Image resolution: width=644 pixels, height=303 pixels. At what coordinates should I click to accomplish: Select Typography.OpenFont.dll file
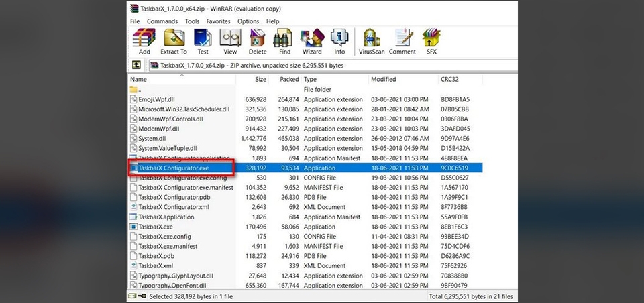pyautogui.click(x=172, y=285)
